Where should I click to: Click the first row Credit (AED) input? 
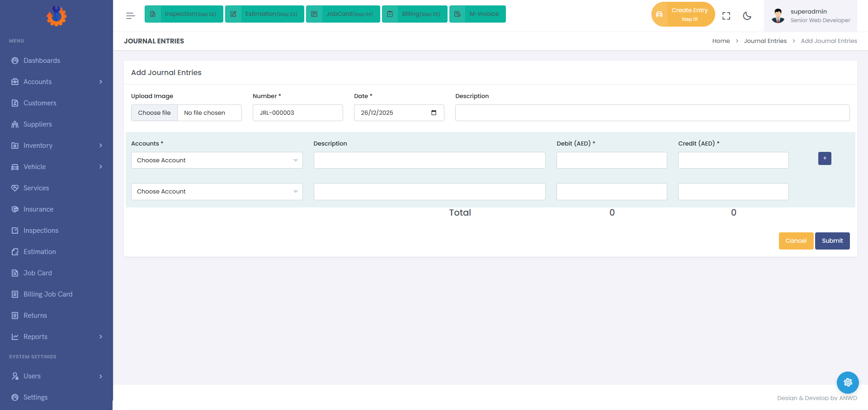(733, 160)
